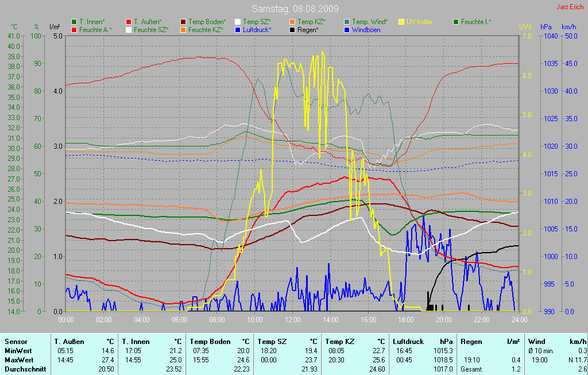Select the 'Feuchte A.*' legend label
Viewport: 588px width, 375px height.
[x=96, y=30]
